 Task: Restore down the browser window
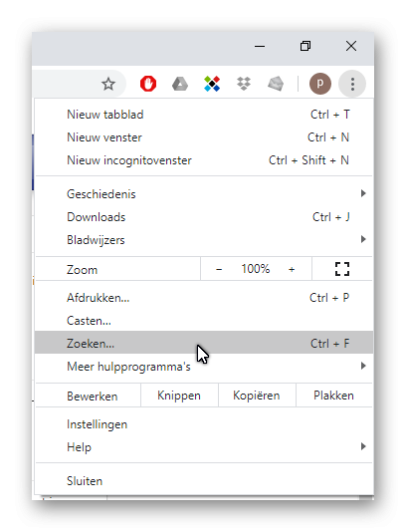click(305, 46)
